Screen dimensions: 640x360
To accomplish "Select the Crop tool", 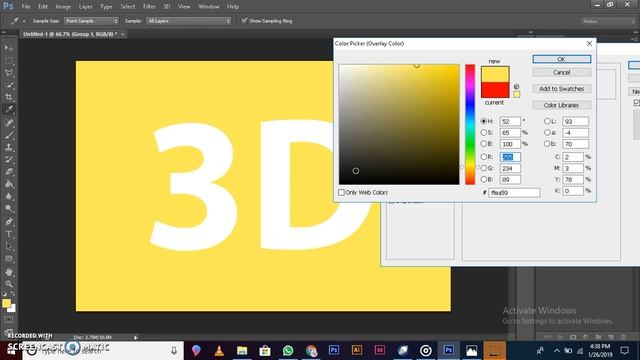I will (x=9, y=97).
